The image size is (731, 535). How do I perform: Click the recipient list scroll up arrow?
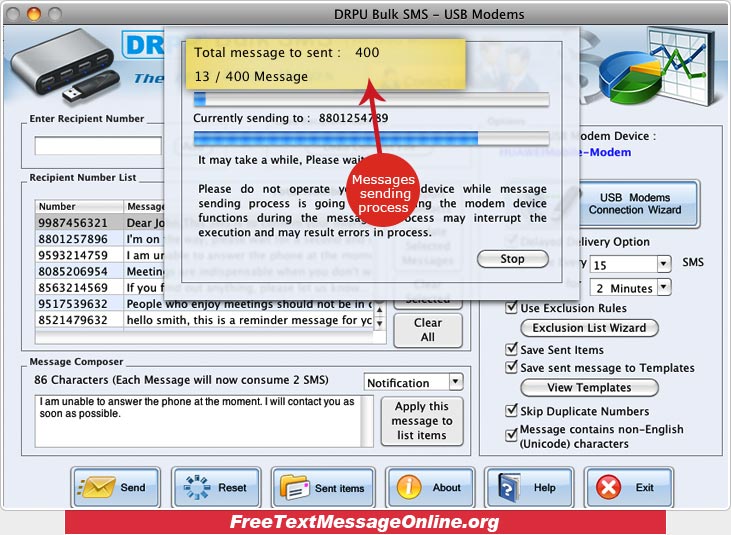[380, 310]
